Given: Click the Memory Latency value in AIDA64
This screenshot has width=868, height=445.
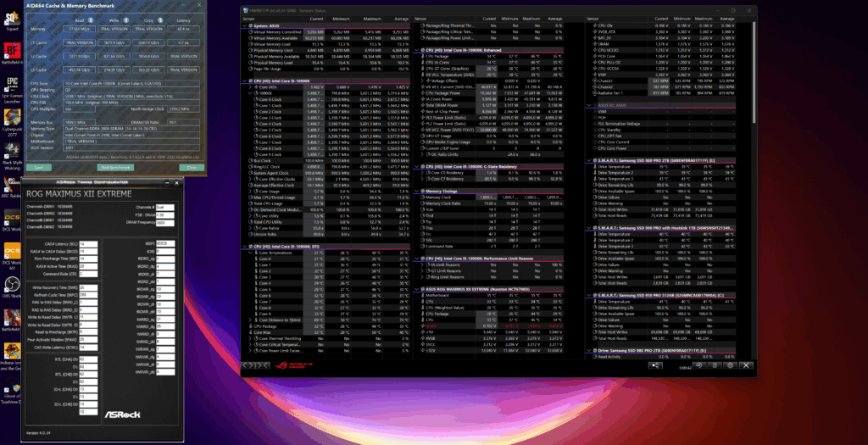Looking at the screenshot, I should tap(183, 29).
